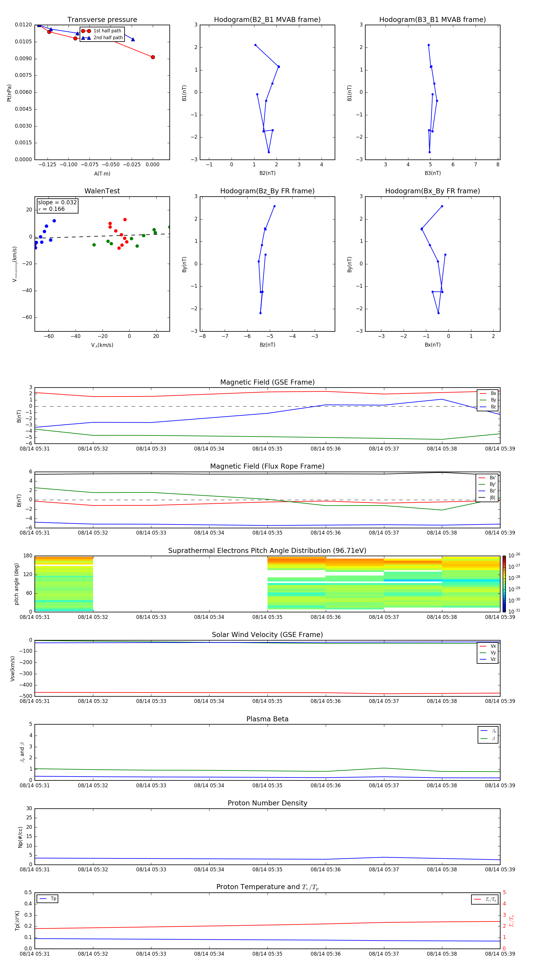Click the 'B2(nT)' axis label
This screenshot has width=535, height=980.
point(267,173)
